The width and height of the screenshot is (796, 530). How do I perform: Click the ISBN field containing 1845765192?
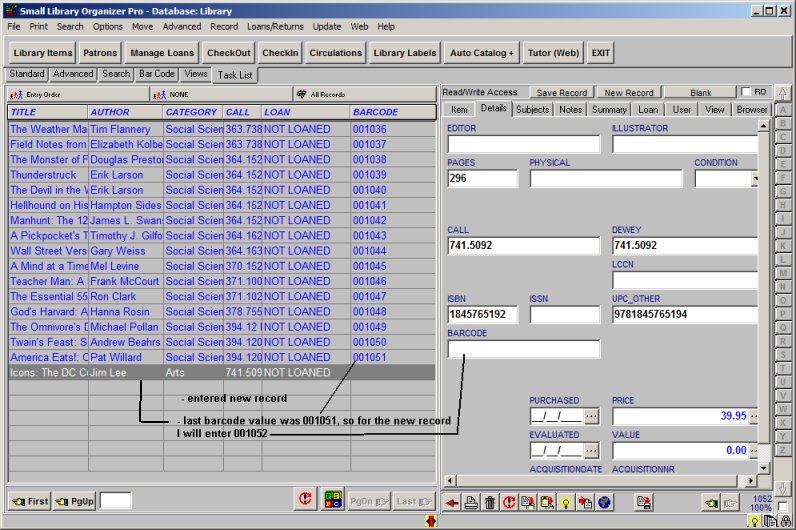pyautogui.click(x=482, y=315)
